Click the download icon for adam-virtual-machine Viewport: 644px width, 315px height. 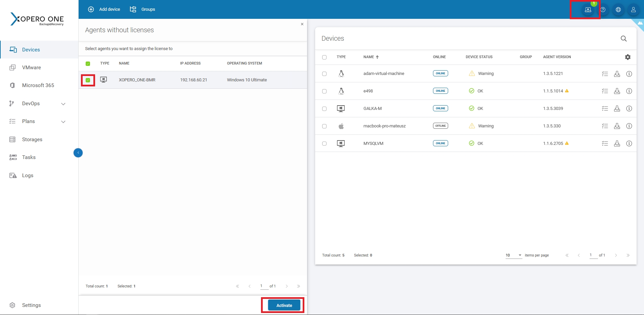click(x=617, y=74)
